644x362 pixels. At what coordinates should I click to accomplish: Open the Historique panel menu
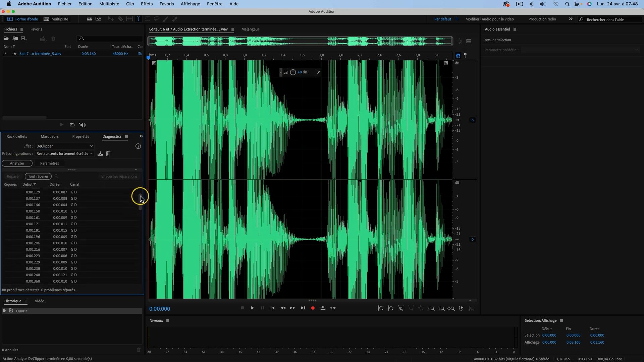pyautogui.click(x=26, y=301)
